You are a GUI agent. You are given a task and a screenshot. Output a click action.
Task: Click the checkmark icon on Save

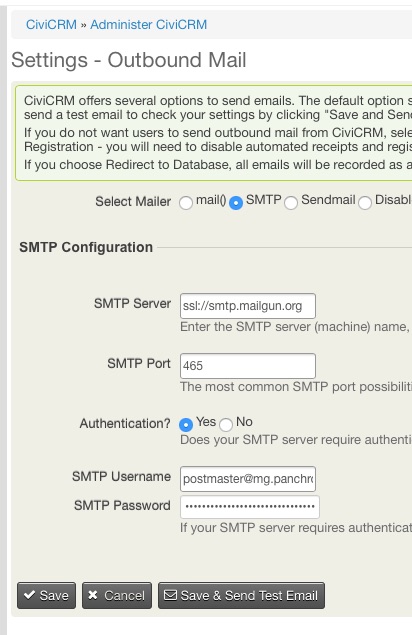point(29,595)
